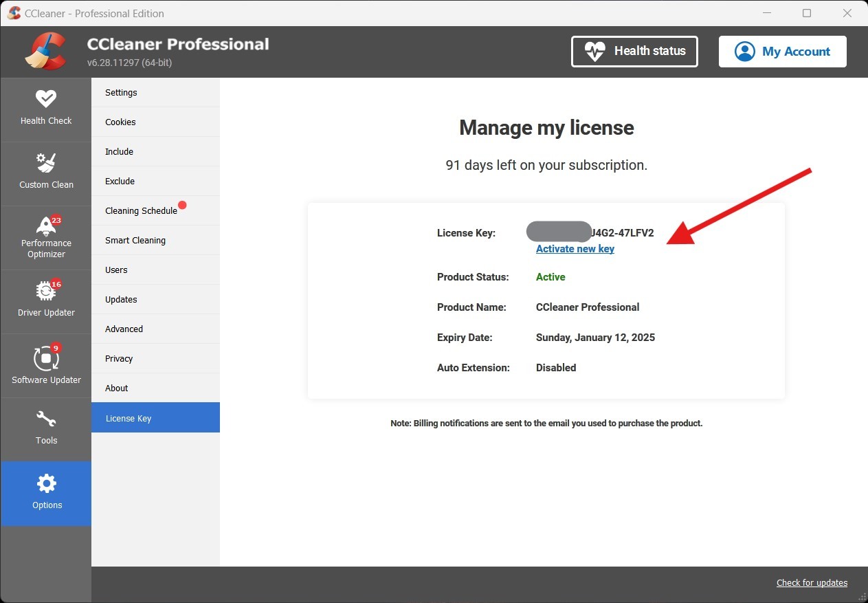This screenshot has width=868, height=603.
Task: Click the 91 days left subscription text
Action: pyautogui.click(x=546, y=165)
